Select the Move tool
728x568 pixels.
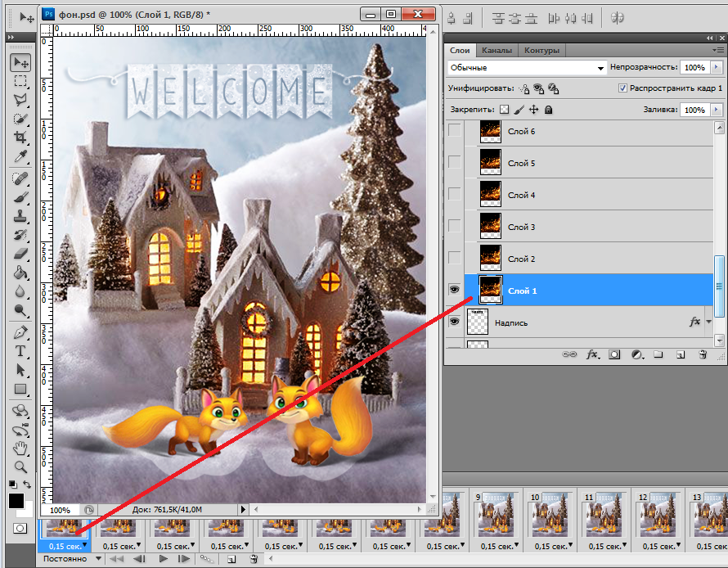tap(20, 62)
